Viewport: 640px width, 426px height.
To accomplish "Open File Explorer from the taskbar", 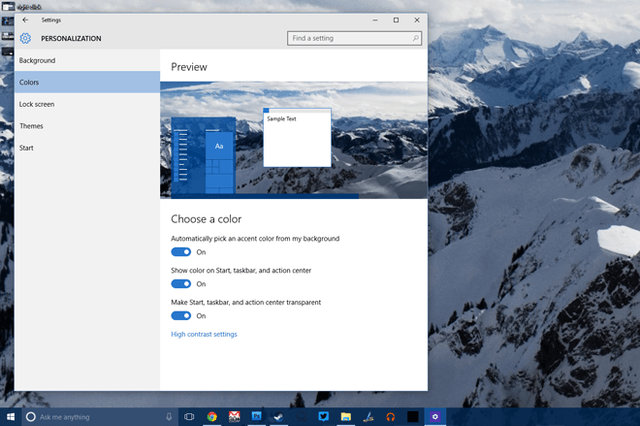I will tap(346, 417).
